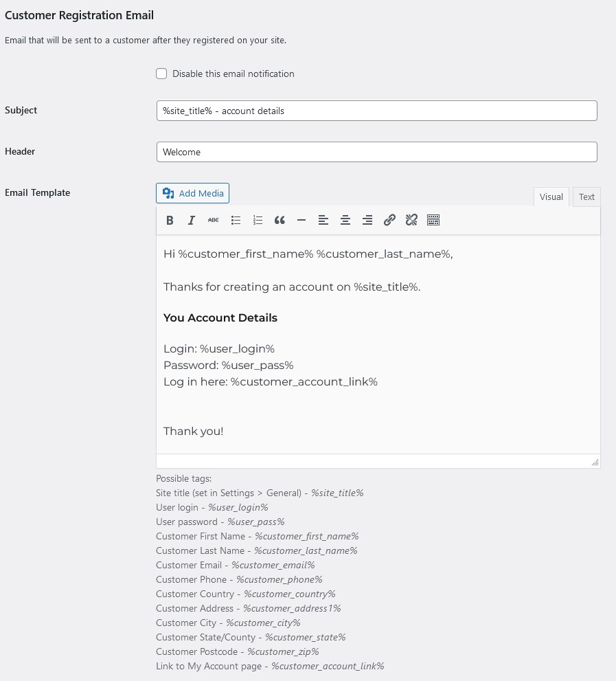Viewport: 616px width, 681px height.
Task: Toggle bold formatting in the editor
Action: coord(170,220)
